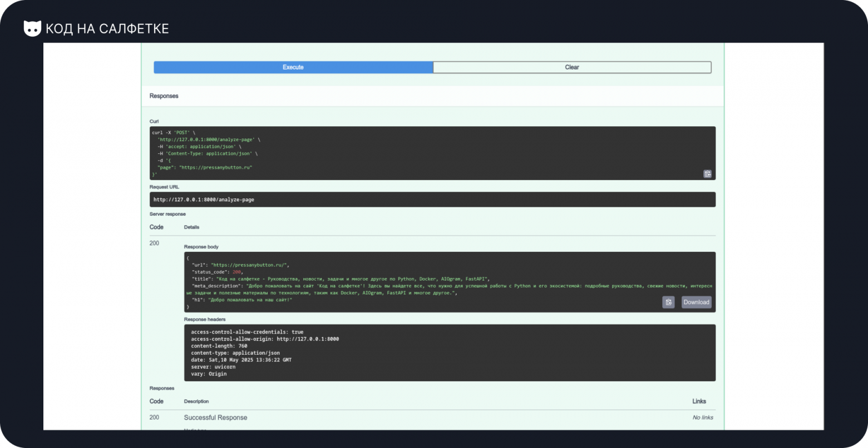Click the status_code 200 value in JSON
This screenshot has width=868, height=448.
coord(237,272)
